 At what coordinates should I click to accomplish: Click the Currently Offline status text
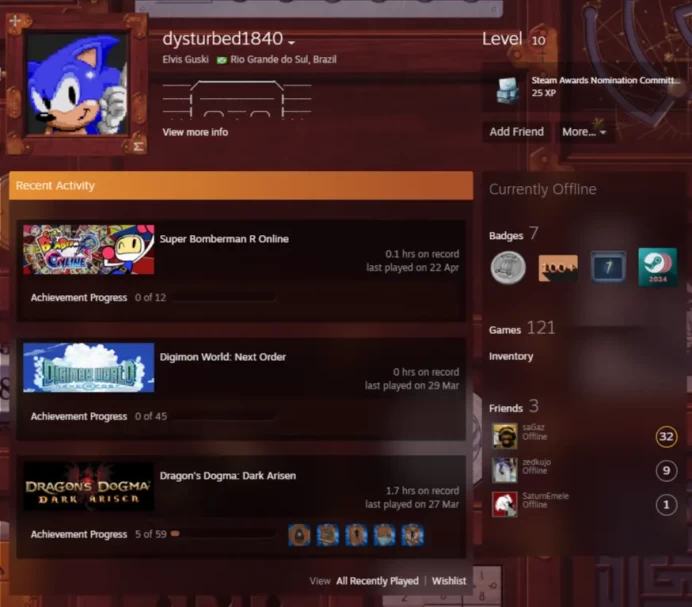point(542,189)
